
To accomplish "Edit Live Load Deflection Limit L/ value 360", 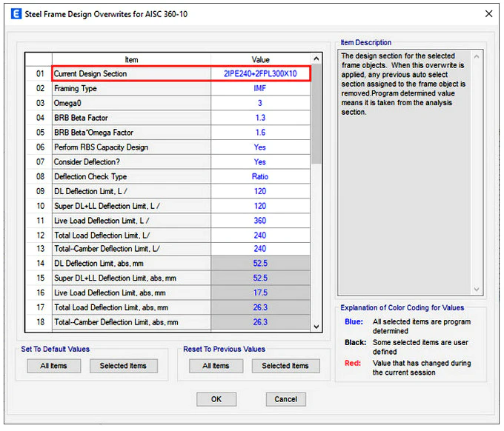I will point(260,221).
